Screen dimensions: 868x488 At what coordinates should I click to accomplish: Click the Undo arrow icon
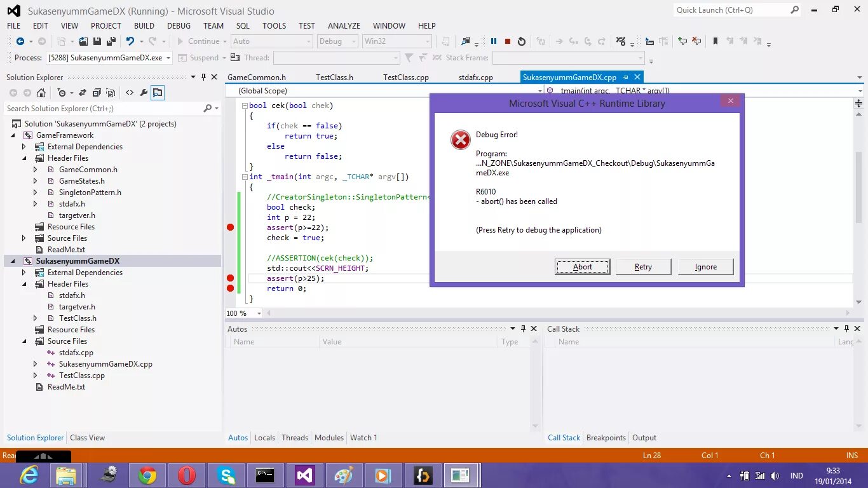click(130, 41)
